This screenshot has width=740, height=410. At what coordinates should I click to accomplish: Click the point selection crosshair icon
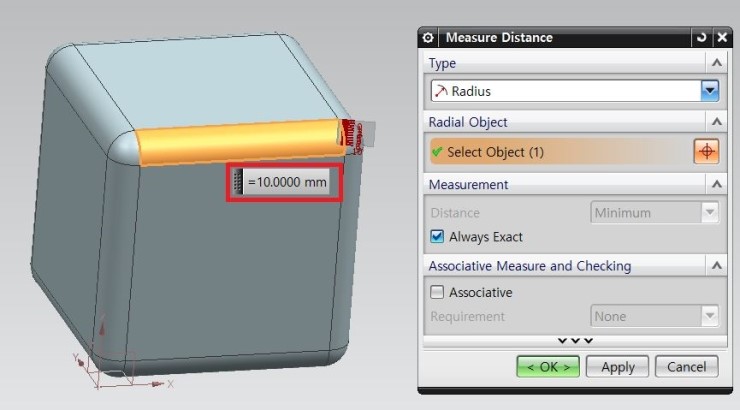pyautogui.click(x=706, y=151)
